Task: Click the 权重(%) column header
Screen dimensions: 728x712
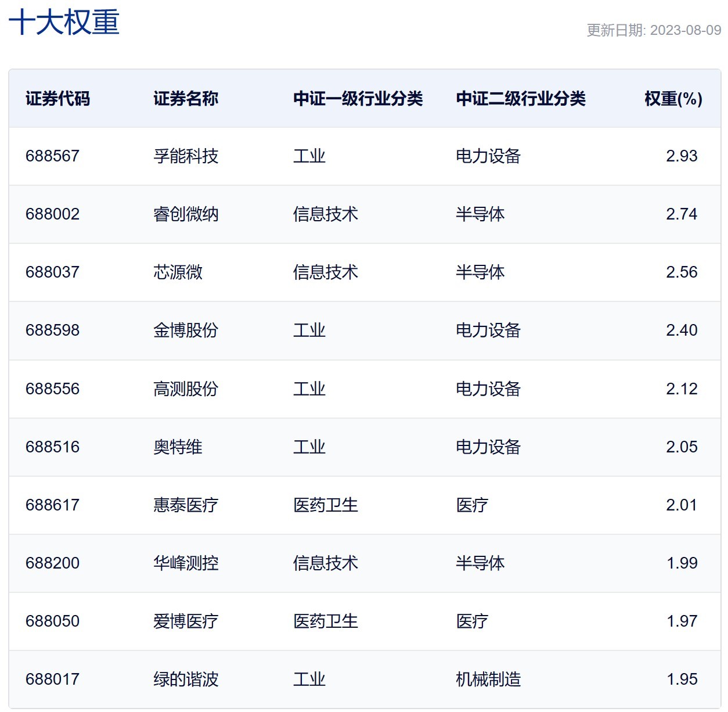Action: tap(675, 99)
